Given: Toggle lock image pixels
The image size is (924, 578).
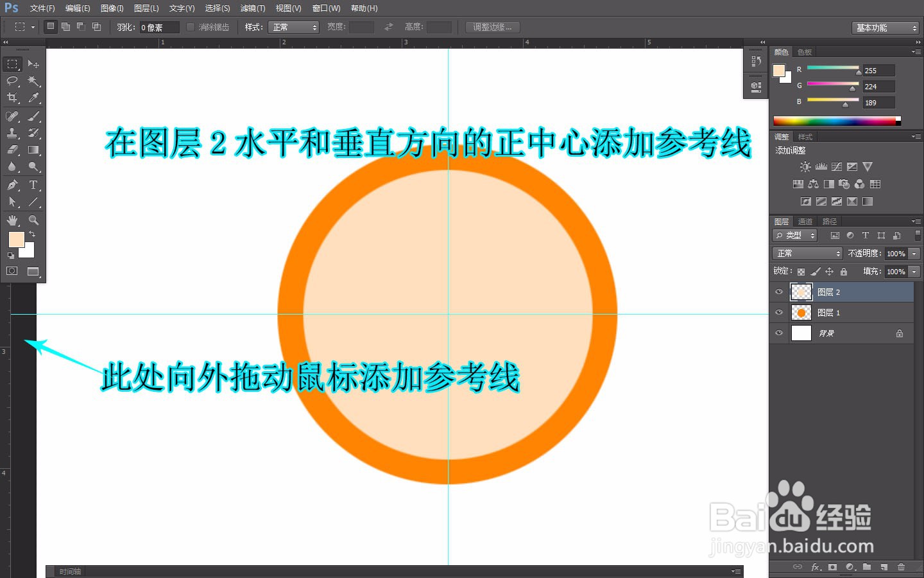Looking at the screenshot, I should [x=816, y=272].
